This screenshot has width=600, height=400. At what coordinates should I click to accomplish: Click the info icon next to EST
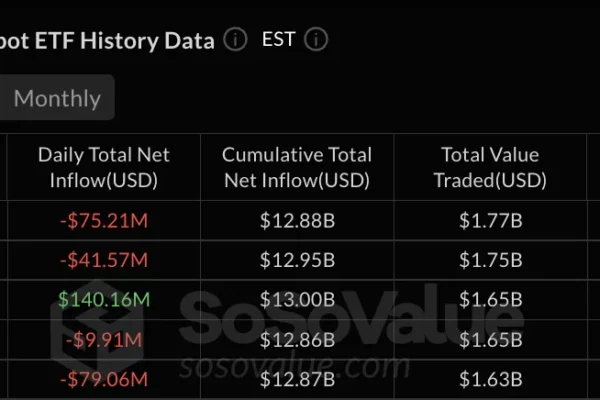point(316,40)
